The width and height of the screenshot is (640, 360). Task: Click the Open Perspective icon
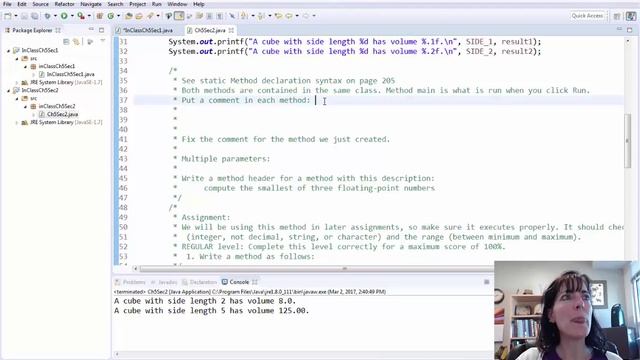click(x=617, y=16)
